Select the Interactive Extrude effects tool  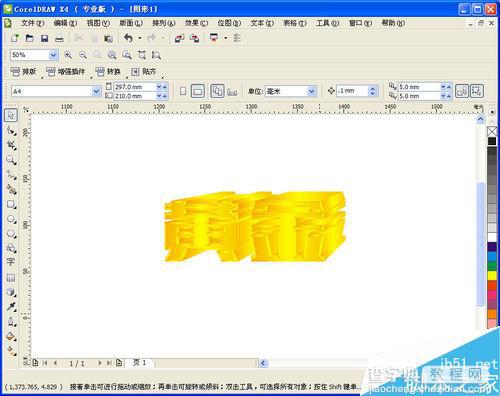pos(11,292)
